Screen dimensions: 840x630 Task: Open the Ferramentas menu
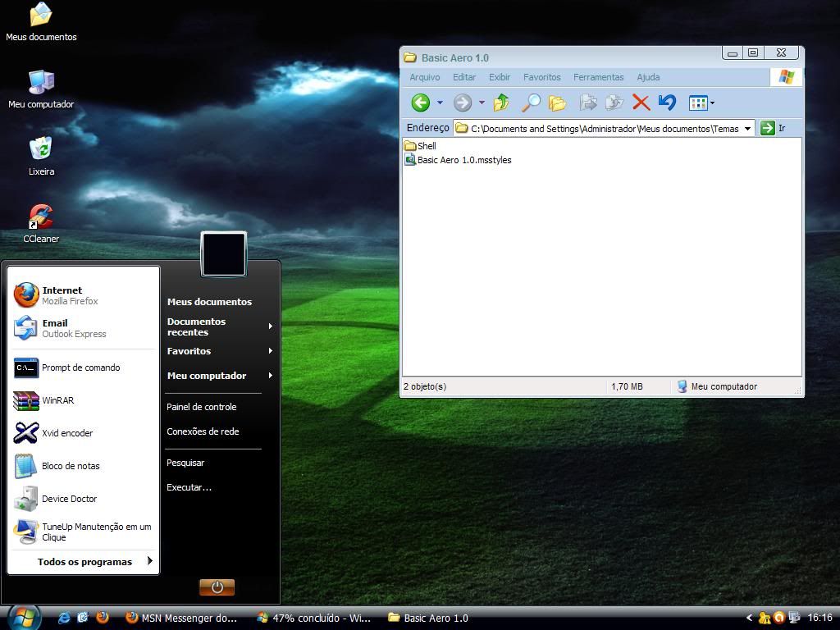[x=598, y=77]
